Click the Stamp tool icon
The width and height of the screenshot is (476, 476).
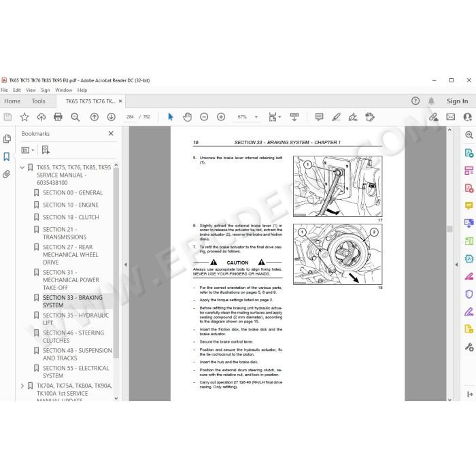370,117
